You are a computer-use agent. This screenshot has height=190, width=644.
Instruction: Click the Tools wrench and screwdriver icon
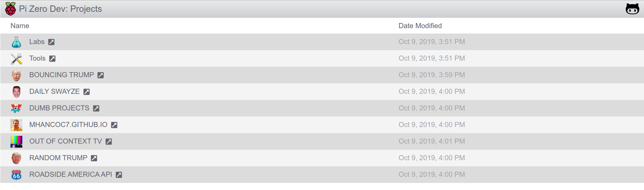[16, 59]
